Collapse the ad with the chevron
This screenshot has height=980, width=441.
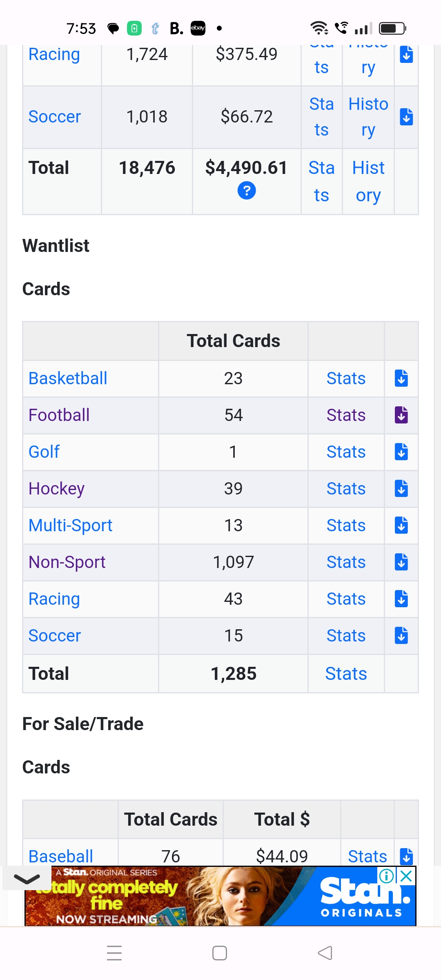click(x=27, y=878)
